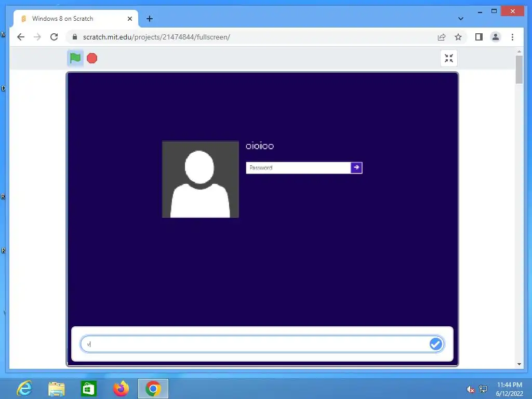Open Chrome three-dot menu
Image resolution: width=532 pixels, height=399 pixels.
click(x=512, y=37)
